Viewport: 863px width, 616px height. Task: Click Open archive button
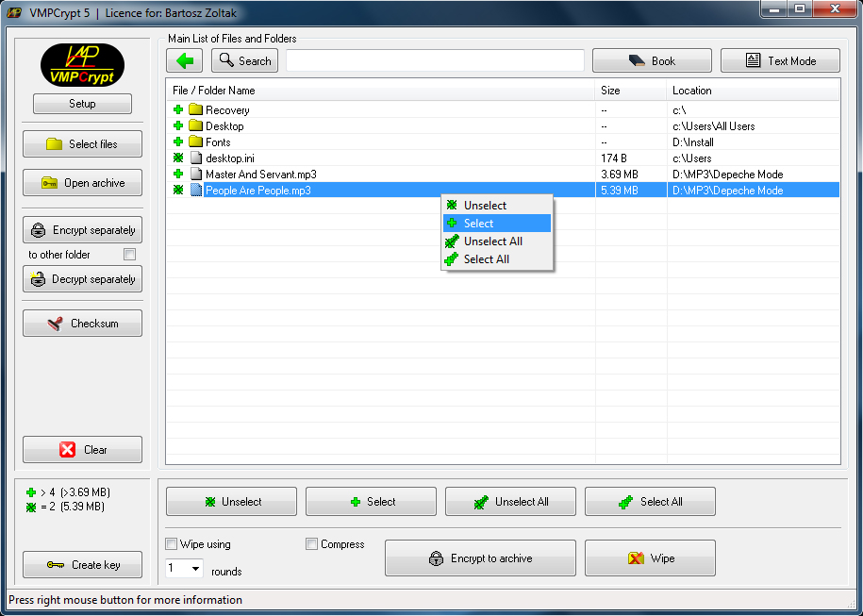click(83, 183)
